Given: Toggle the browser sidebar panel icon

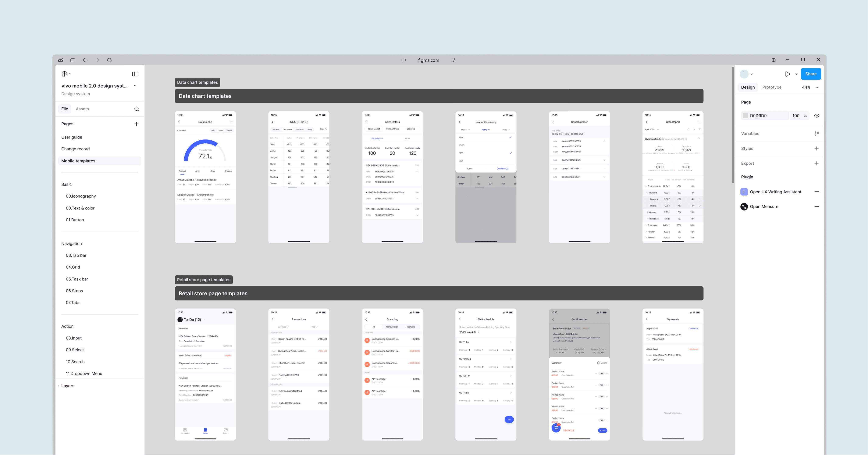Looking at the screenshot, I should (72, 60).
